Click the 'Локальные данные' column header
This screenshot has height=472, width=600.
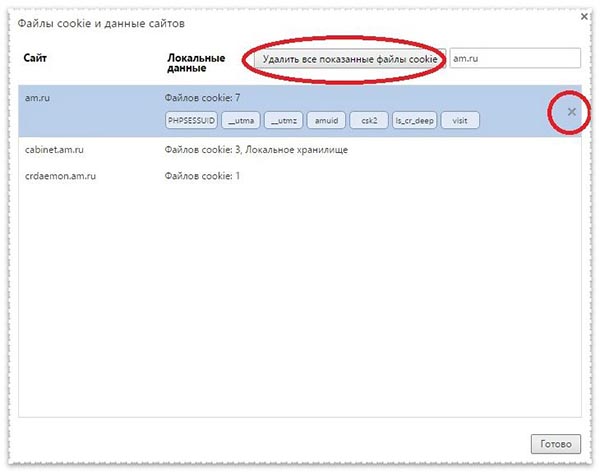196,63
